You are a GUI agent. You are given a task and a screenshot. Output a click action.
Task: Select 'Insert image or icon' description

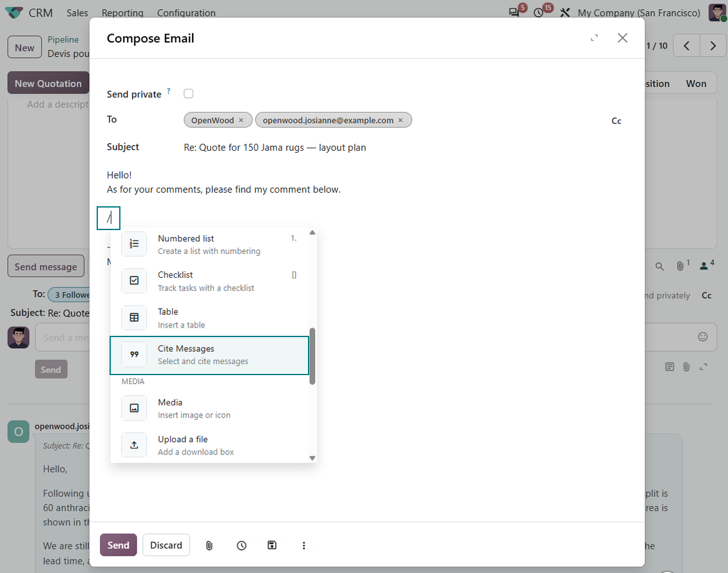pyautogui.click(x=194, y=415)
